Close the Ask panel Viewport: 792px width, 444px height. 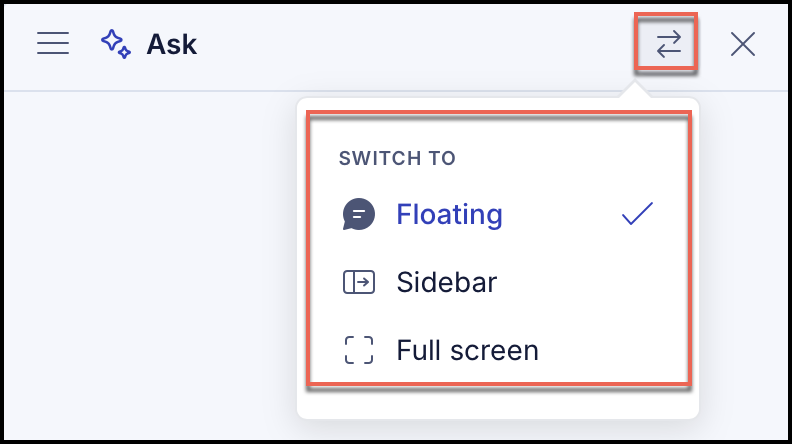(742, 44)
